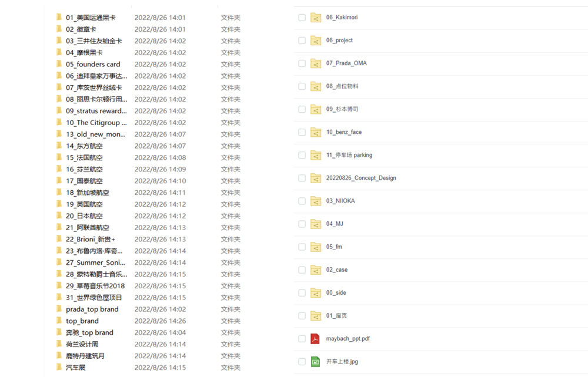The height and width of the screenshot is (377, 588).
Task: Click the folder icon beside 01_扉页
Action: 316,315
